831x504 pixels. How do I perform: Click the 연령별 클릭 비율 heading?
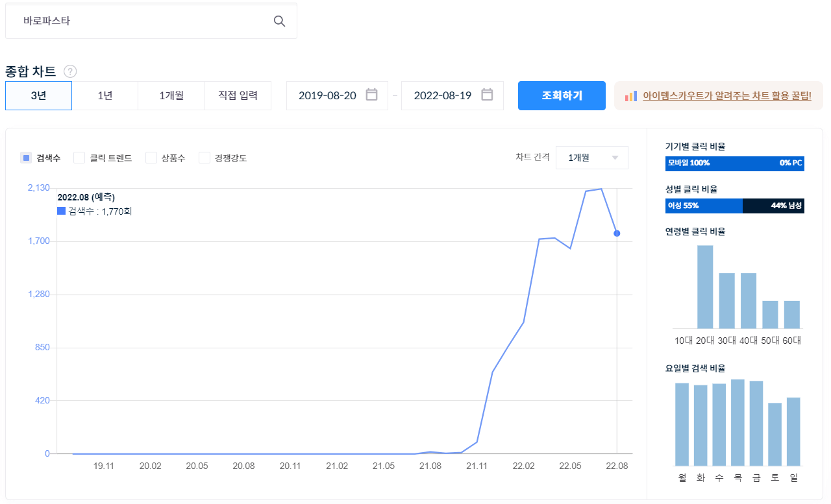tap(695, 232)
